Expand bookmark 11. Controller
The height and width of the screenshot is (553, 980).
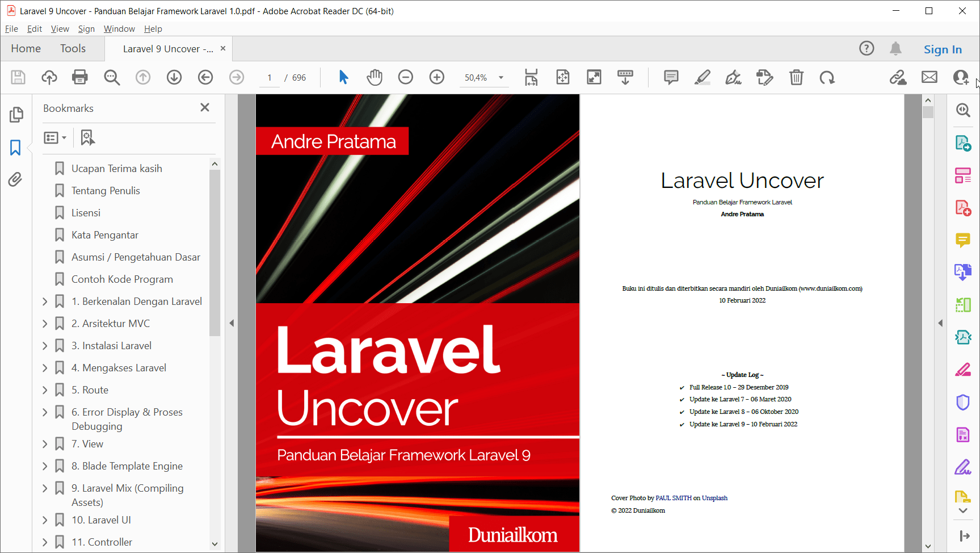(x=45, y=542)
